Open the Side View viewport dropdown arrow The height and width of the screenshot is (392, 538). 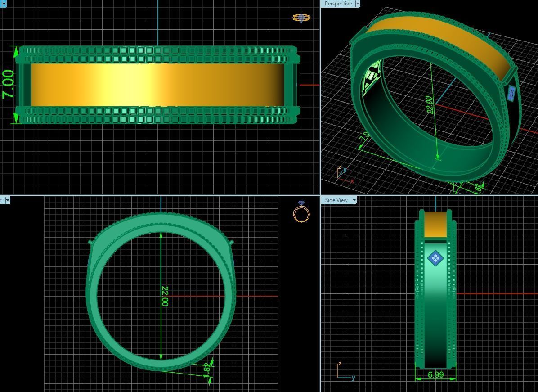coord(354,200)
